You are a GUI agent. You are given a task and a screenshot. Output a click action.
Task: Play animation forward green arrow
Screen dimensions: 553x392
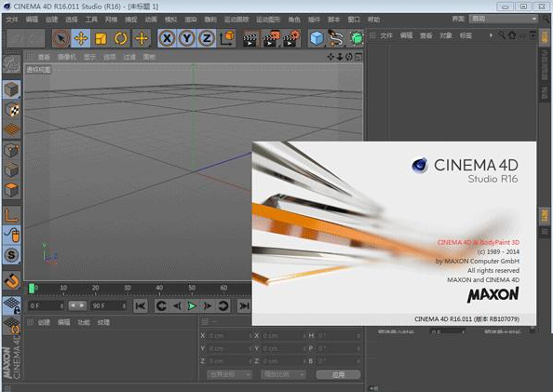(x=192, y=306)
